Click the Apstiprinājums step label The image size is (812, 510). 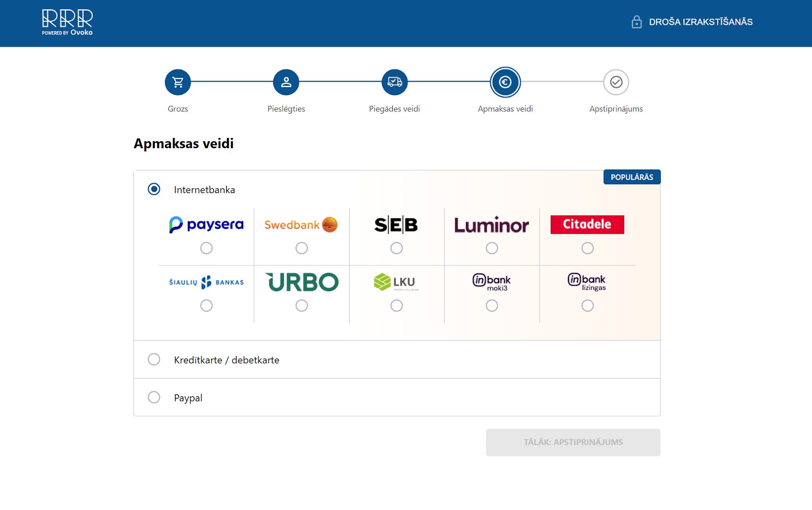pyautogui.click(x=616, y=109)
